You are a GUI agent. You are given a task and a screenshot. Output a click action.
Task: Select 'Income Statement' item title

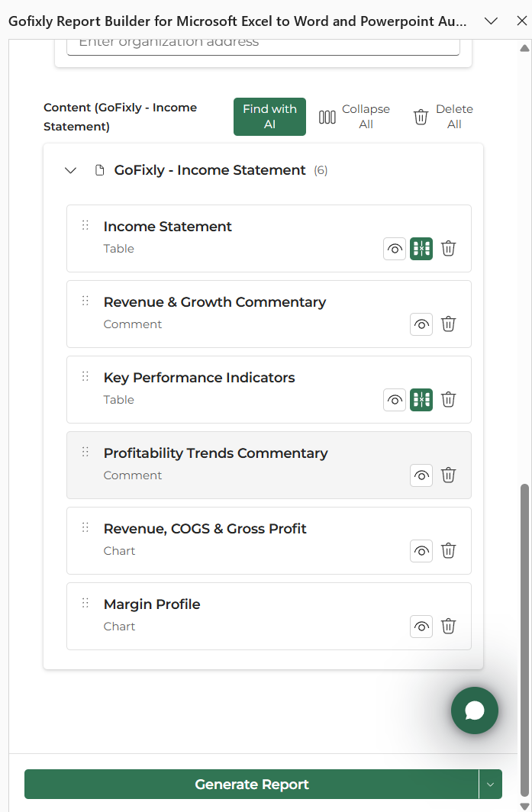(x=167, y=227)
